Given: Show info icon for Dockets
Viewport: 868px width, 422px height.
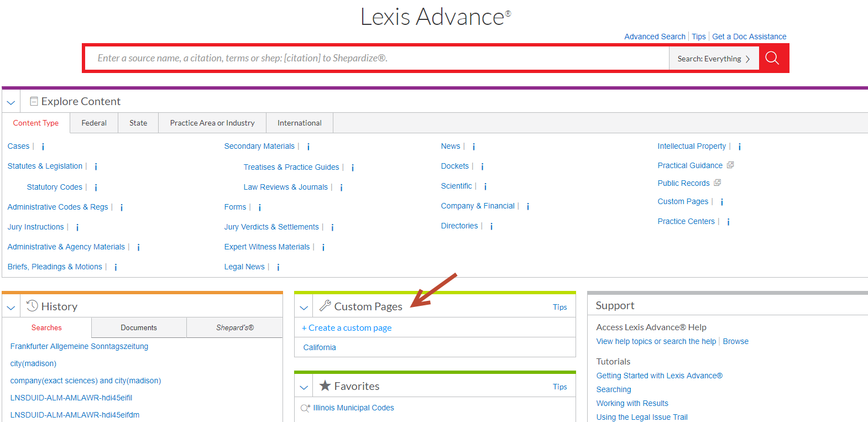Looking at the screenshot, I should click(483, 166).
